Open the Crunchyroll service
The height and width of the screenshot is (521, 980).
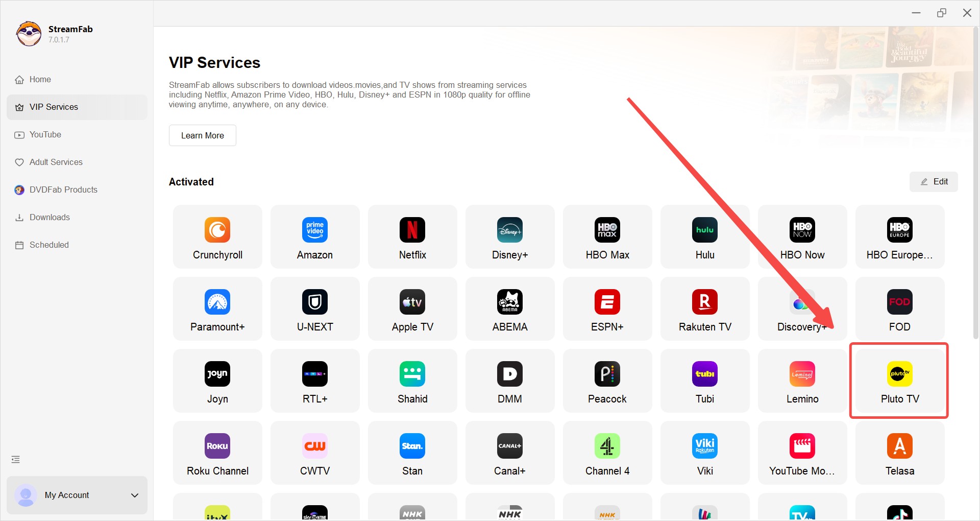[217, 236]
